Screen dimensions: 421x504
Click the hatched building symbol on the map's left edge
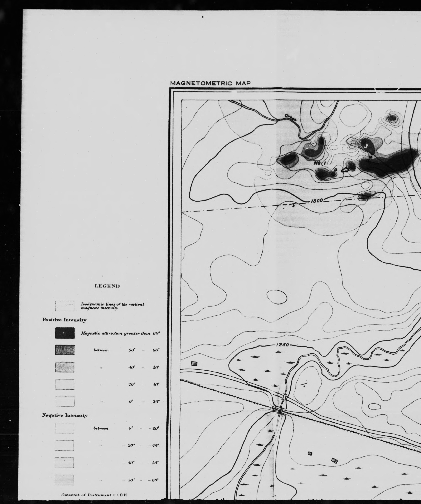[194, 364]
